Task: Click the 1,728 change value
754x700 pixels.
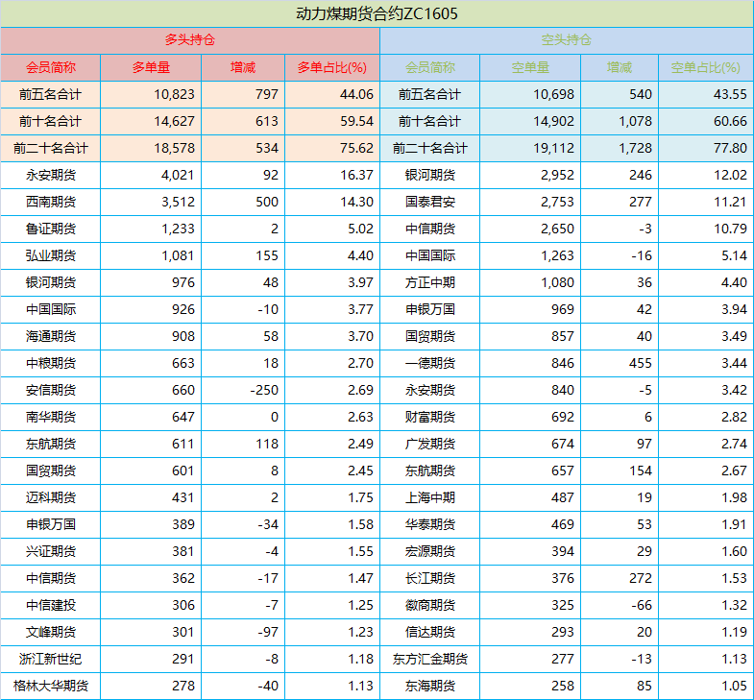Action: click(635, 148)
